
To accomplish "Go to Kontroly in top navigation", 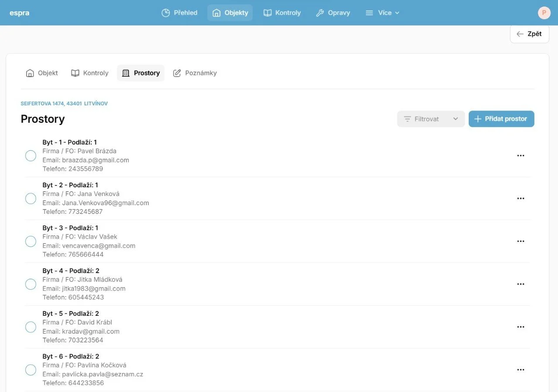I will point(282,13).
